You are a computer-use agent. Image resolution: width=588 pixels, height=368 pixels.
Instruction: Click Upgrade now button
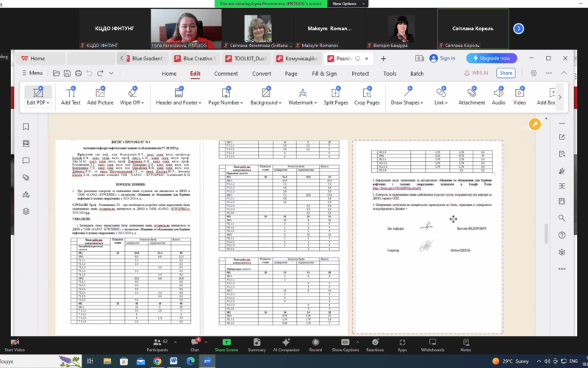pos(492,58)
